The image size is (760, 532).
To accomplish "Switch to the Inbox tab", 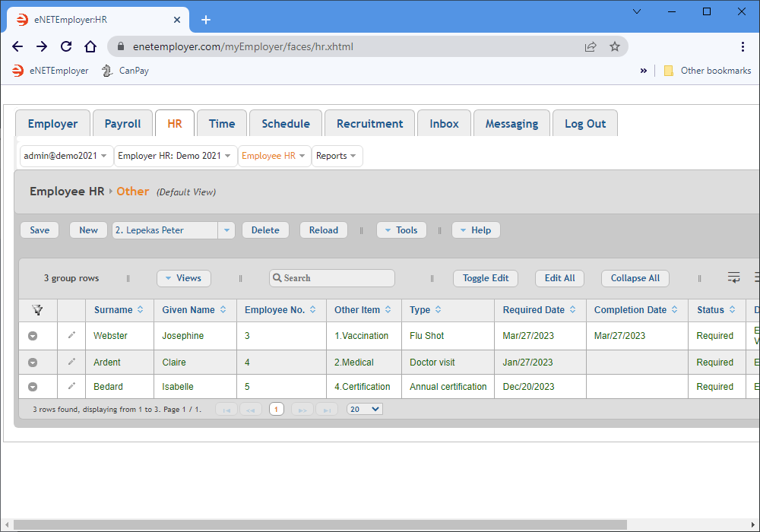I will (x=444, y=124).
